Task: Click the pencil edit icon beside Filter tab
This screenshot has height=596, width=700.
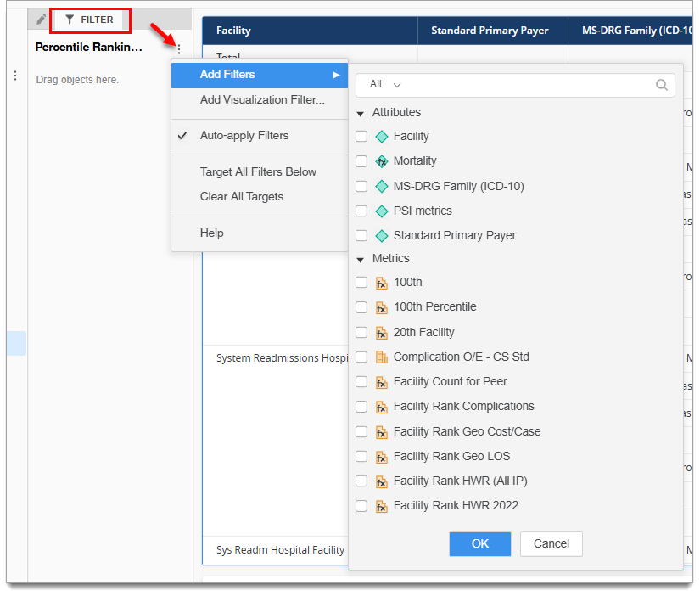Action: coord(41,19)
